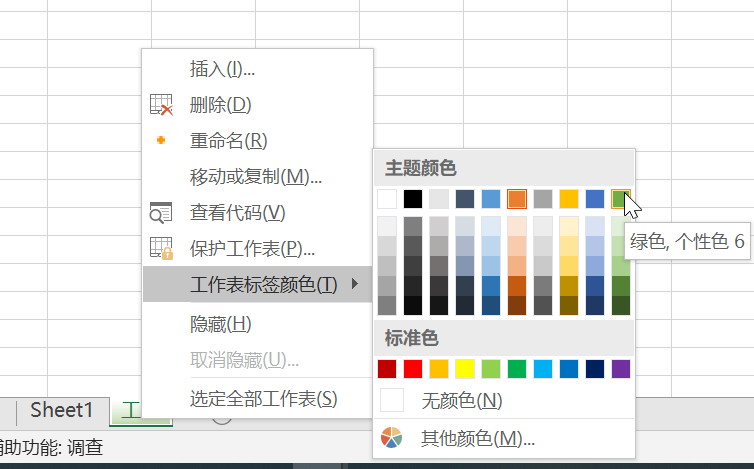Select light blue standard color swatch
Image resolution: width=754 pixels, height=469 pixels.
543,369
